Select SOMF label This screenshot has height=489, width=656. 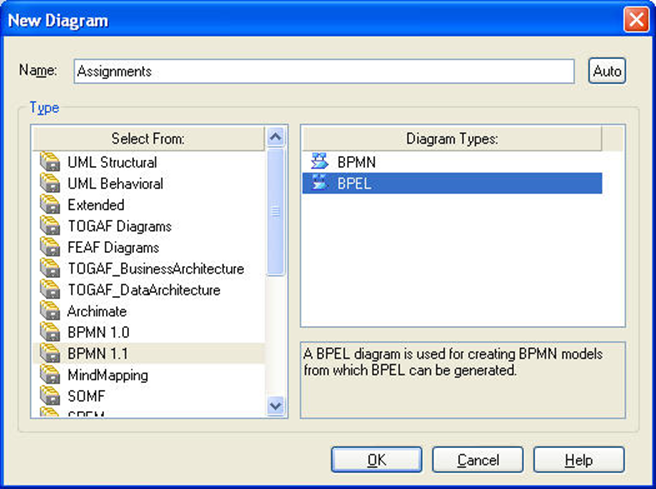(86, 397)
